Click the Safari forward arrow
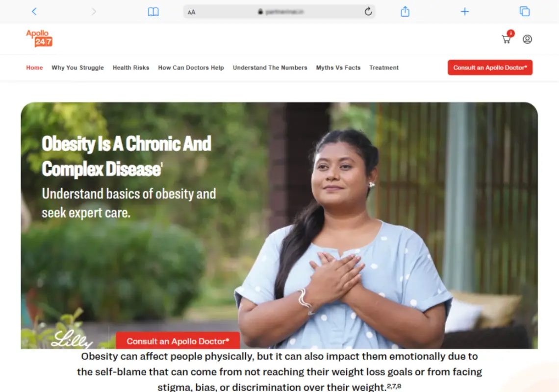The width and height of the screenshot is (559, 392). point(94,11)
